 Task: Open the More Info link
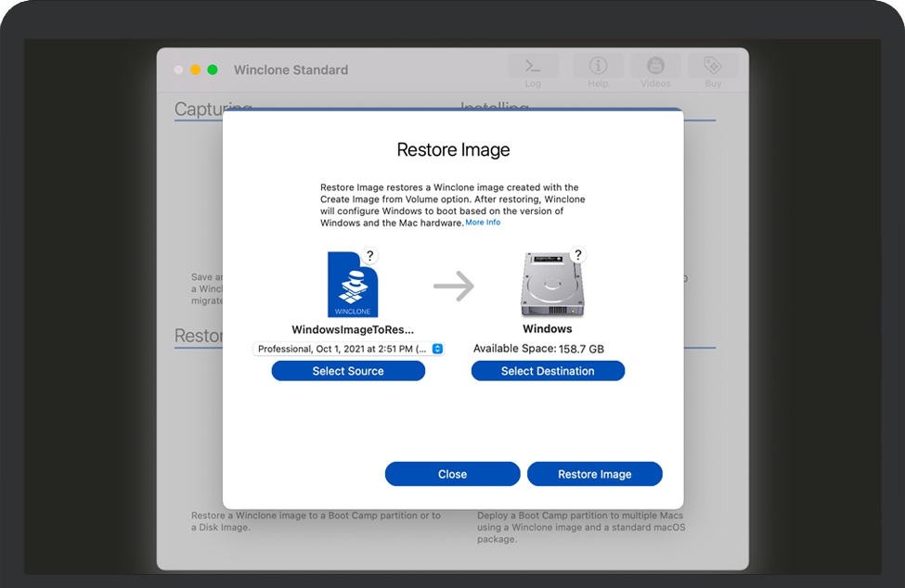click(x=483, y=223)
